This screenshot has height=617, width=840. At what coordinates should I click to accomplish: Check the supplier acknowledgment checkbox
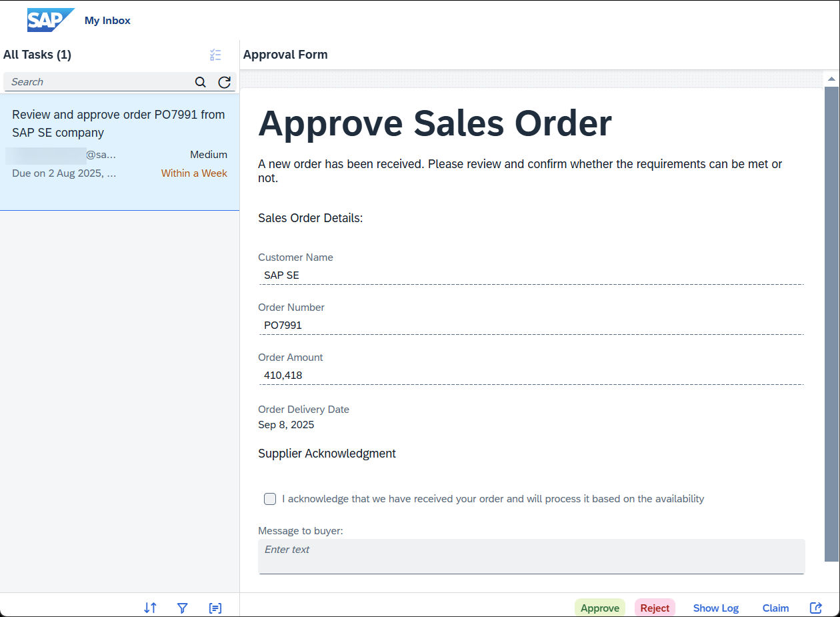pos(270,499)
